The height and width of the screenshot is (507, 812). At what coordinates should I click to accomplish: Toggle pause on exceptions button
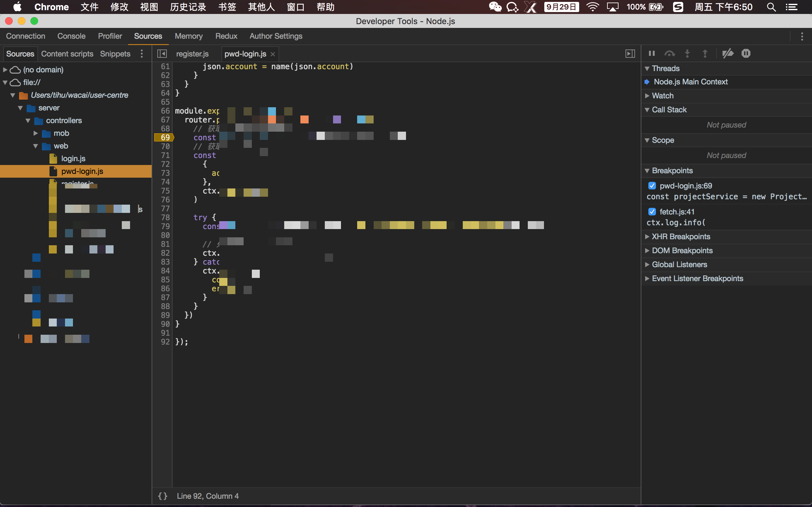(x=746, y=54)
